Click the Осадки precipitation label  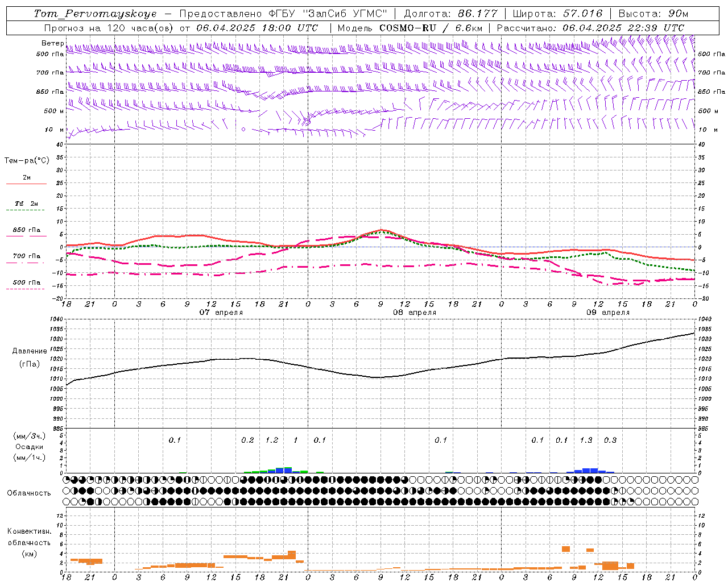pyautogui.click(x=30, y=447)
